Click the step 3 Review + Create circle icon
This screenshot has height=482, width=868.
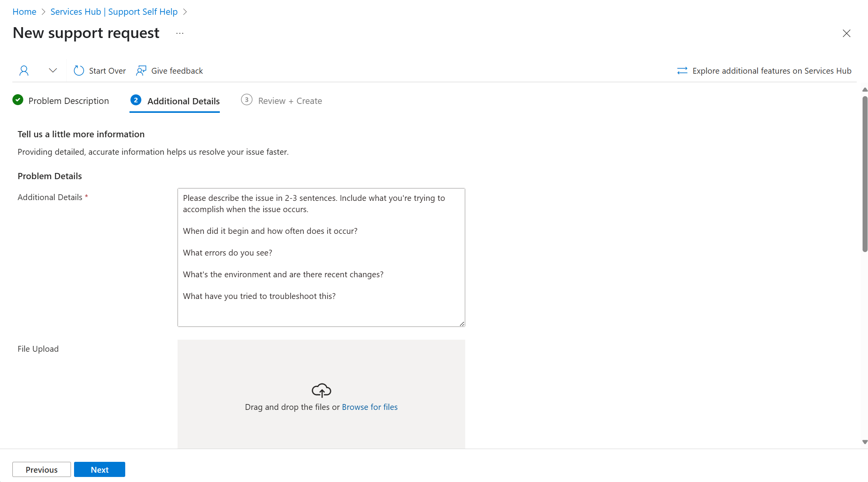click(246, 100)
